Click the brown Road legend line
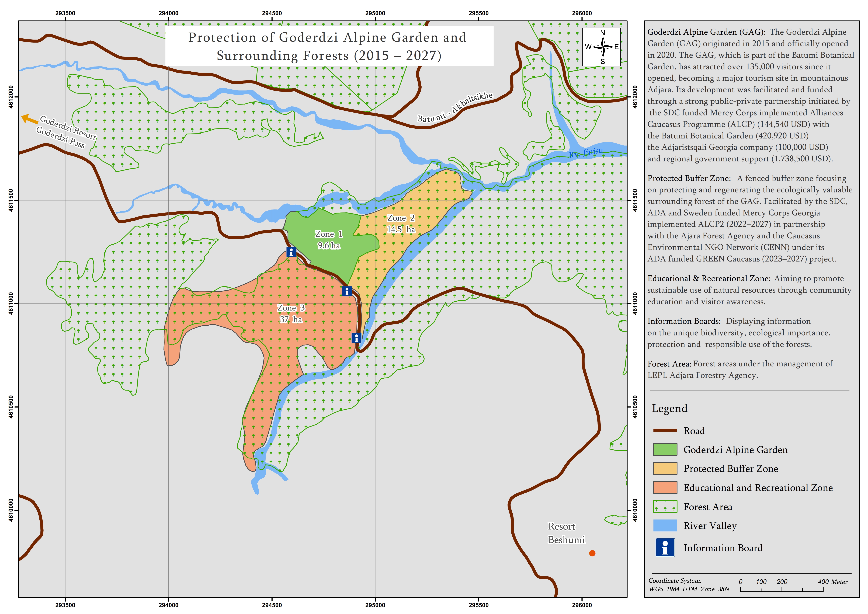868x614 pixels. [665, 430]
